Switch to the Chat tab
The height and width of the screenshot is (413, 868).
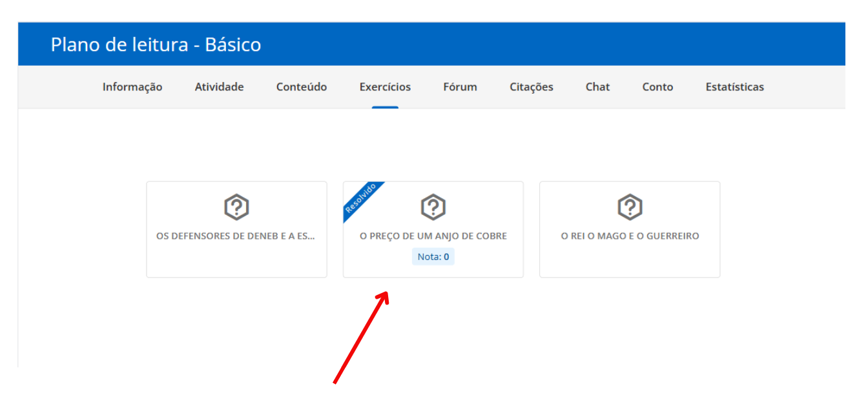click(x=597, y=87)
